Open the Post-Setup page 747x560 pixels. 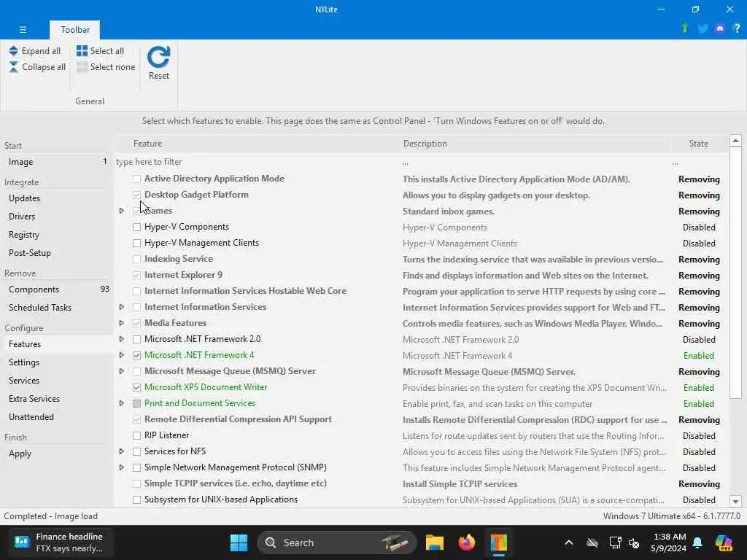(x=56, y=253)
